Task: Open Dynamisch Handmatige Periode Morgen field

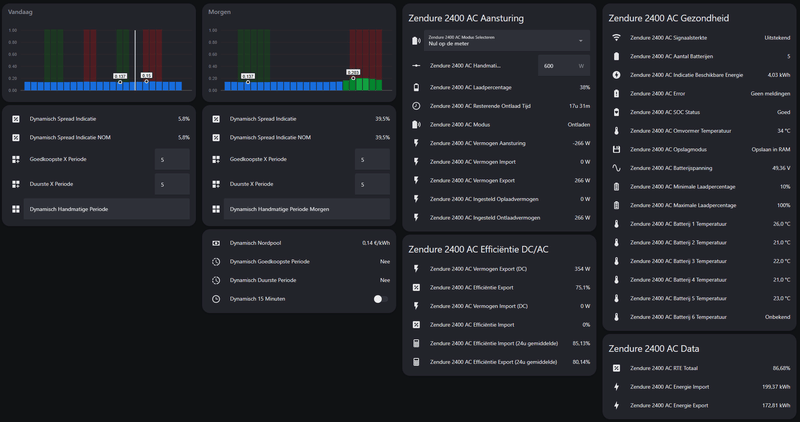Action: (307, 209)
